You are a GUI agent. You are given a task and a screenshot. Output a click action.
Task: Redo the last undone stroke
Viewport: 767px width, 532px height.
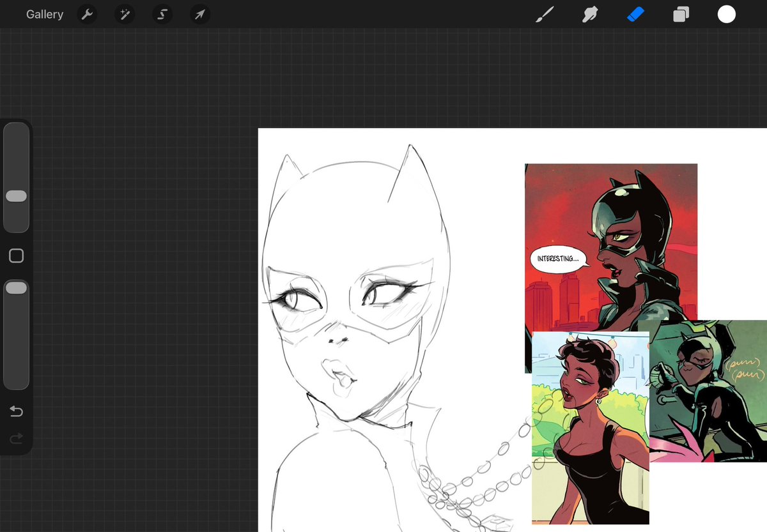(16, 438)
